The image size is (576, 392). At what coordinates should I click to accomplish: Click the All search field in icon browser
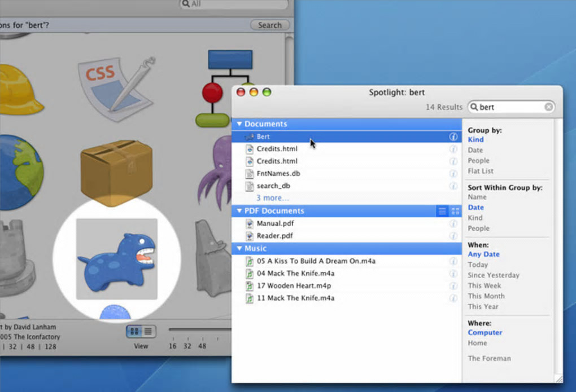pyautogui.click(x=234, y=4)
